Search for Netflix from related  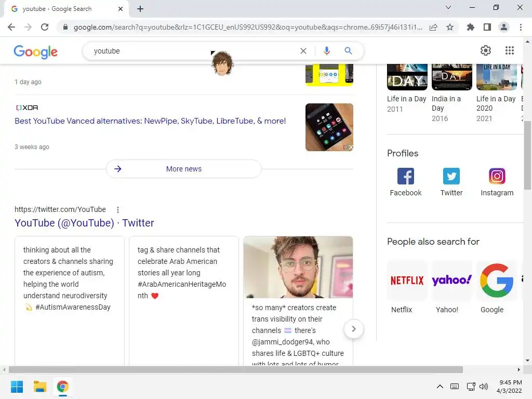click(407, 287)
